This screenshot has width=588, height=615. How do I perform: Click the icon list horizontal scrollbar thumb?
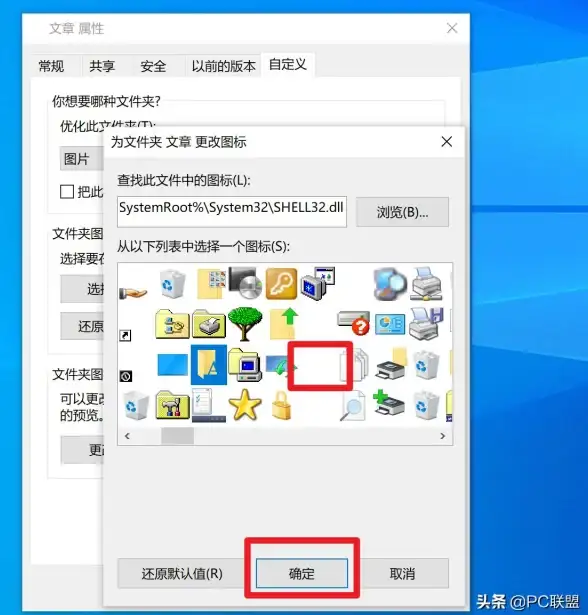click(x=177, y=436)
